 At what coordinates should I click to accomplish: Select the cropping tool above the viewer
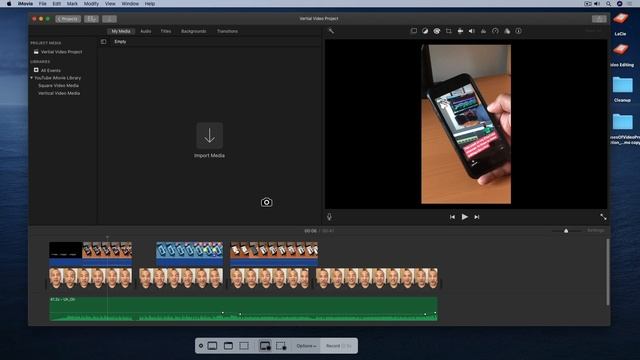449,31
